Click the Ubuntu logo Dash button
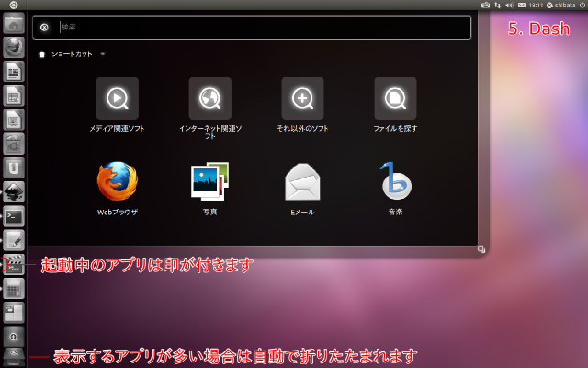Screen dimensions: 588x368 tap(14, 5)
